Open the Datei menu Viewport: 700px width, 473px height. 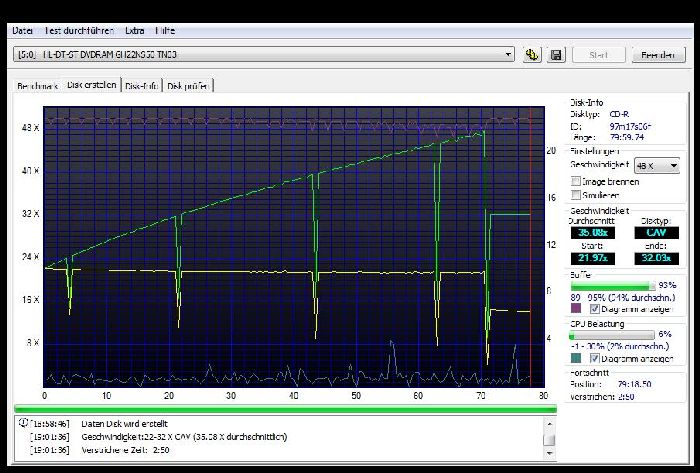pyautogui.click(x=22, y=31)
